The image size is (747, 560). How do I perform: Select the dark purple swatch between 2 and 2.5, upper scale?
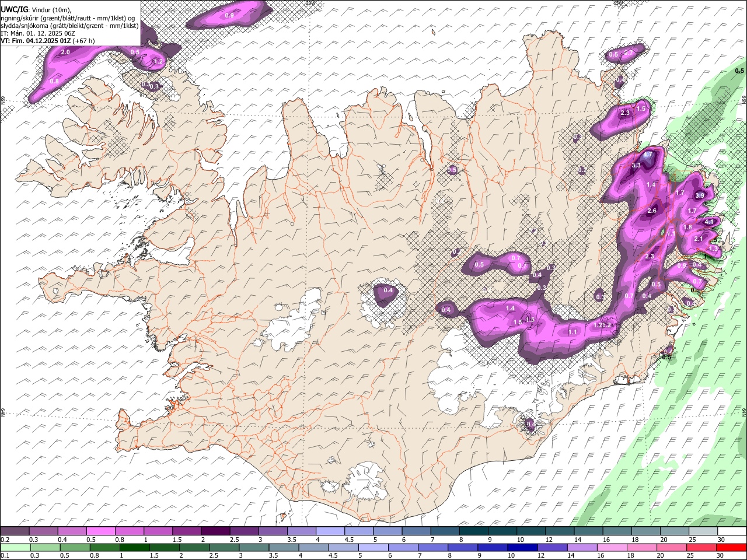coord(215,531)
